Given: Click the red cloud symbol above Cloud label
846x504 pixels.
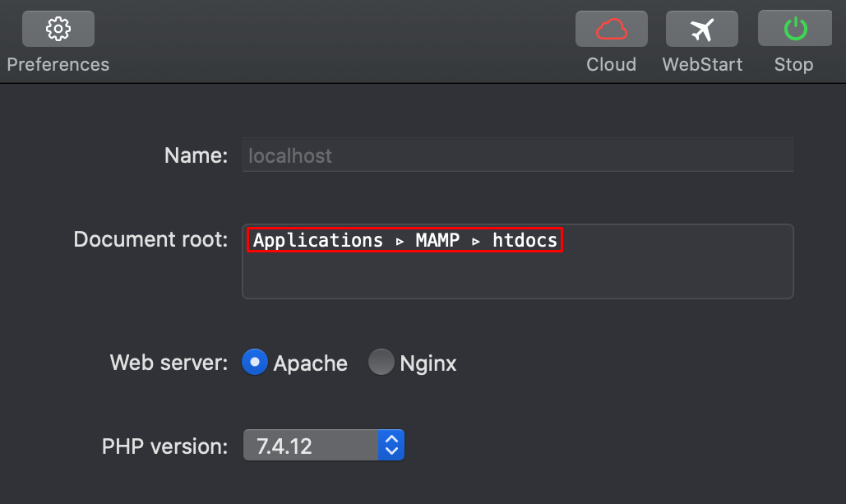Looking at the screenshot, I should click(x=611, y=29).
